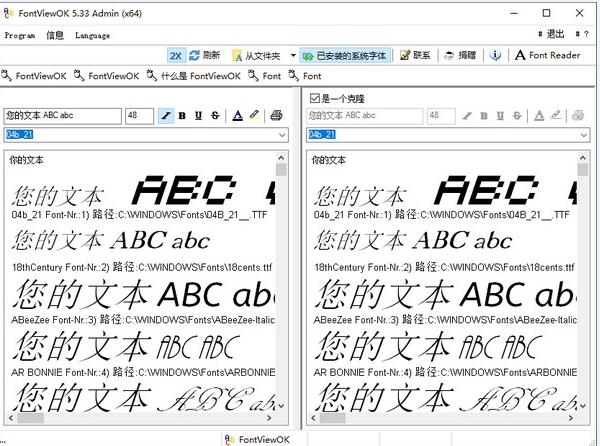Expand the dropdown arrow beside 从文件夹
This screenshot has height=446, width=600.
click(293, 55)
